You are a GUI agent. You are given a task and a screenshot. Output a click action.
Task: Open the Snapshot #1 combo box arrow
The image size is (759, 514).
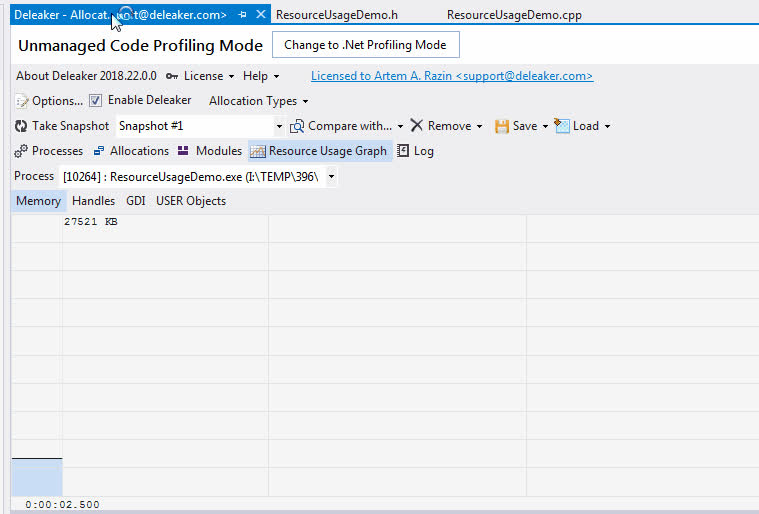pos(279,127)
